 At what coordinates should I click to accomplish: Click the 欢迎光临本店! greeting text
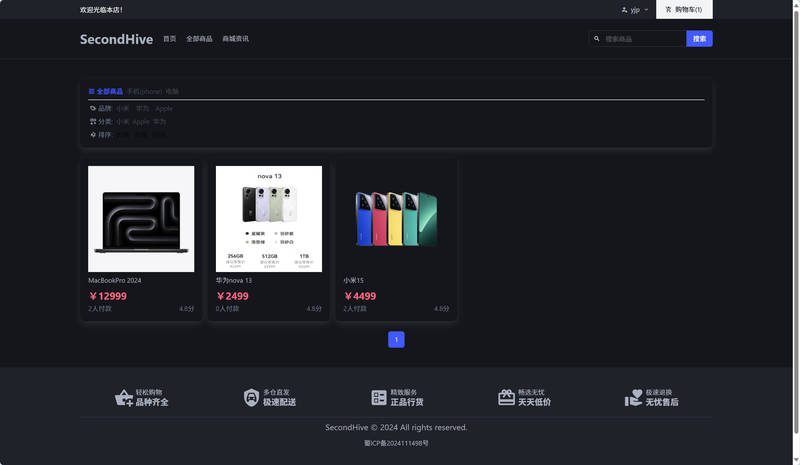[x=101, y=10]
